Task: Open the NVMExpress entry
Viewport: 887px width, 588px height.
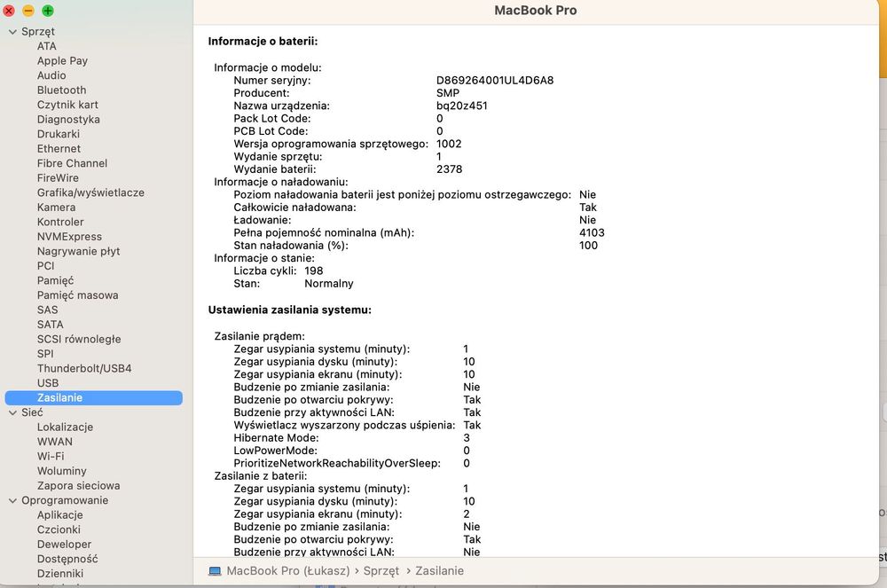Action: click(69, 238)
